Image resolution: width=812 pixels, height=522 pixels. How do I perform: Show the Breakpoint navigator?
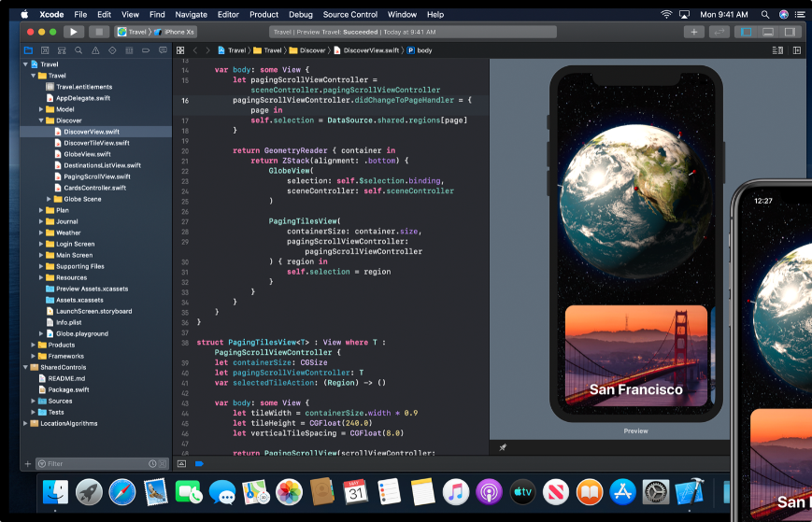coord(146,50)
